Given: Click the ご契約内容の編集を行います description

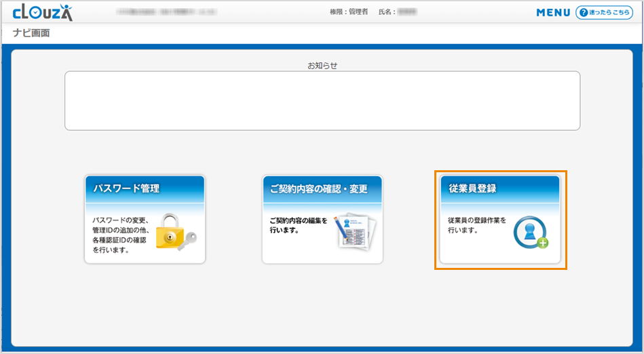Looking at the screenshot, I should 298,225.
